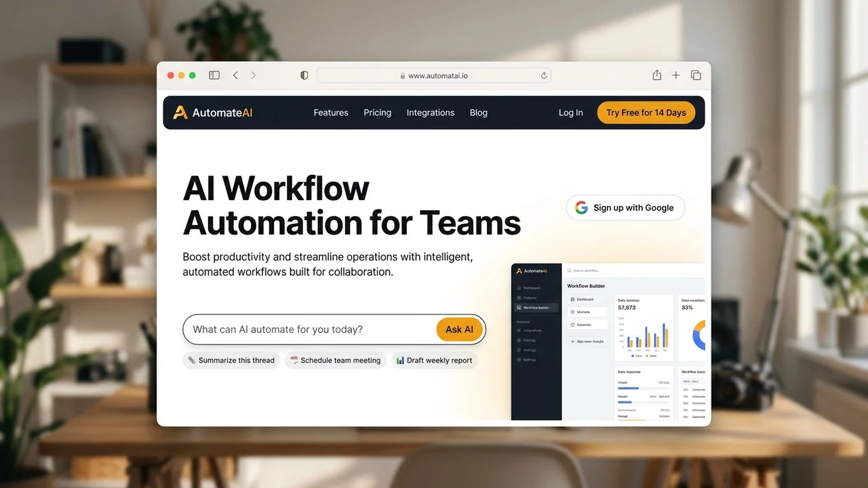
Task: Toggle the Safari sidebar icon
Action: coord(214,75)
